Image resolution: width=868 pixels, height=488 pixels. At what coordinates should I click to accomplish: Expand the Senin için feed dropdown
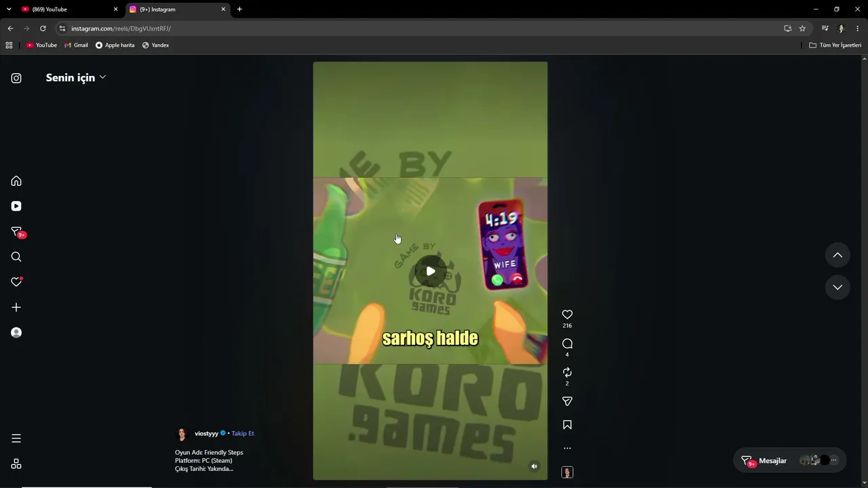[76, 77]
